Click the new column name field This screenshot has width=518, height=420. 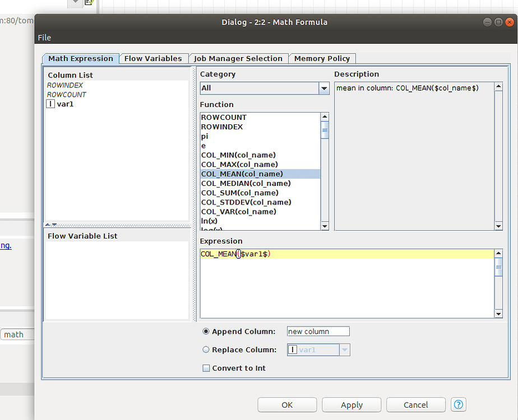click(x=318, y=332)
